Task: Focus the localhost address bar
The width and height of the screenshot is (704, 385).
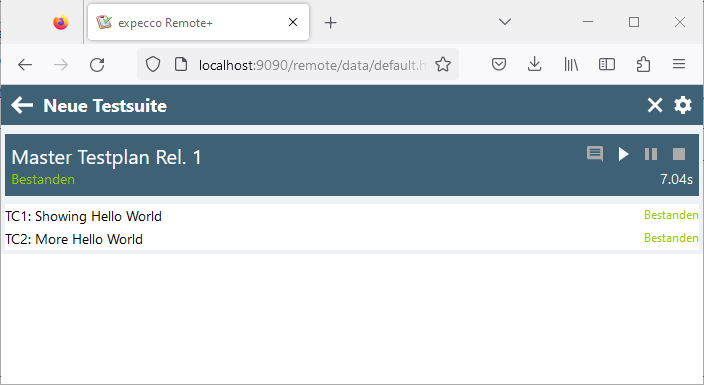Action: tap(312, 65)
